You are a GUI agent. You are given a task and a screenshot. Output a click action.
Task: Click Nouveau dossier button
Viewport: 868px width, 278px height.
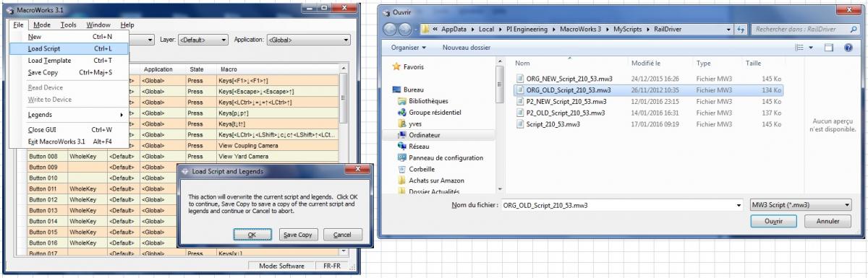point(467,47)
